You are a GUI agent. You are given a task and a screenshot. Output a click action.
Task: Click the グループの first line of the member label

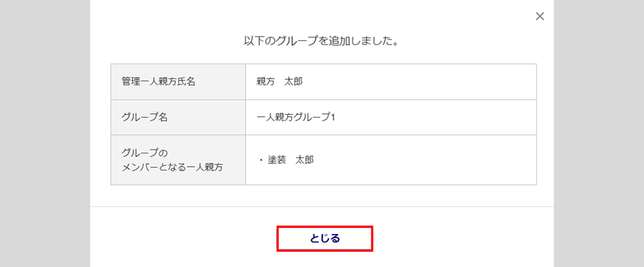point(145,153)
